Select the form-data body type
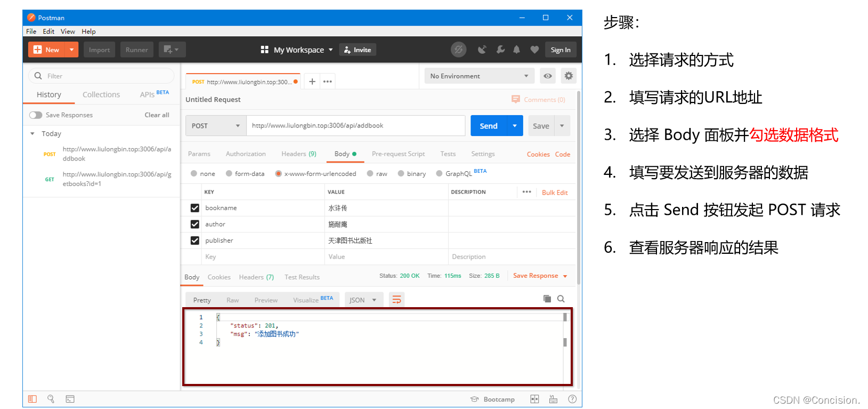The width and height of the screenshot is (868, 409). point(229,173)
